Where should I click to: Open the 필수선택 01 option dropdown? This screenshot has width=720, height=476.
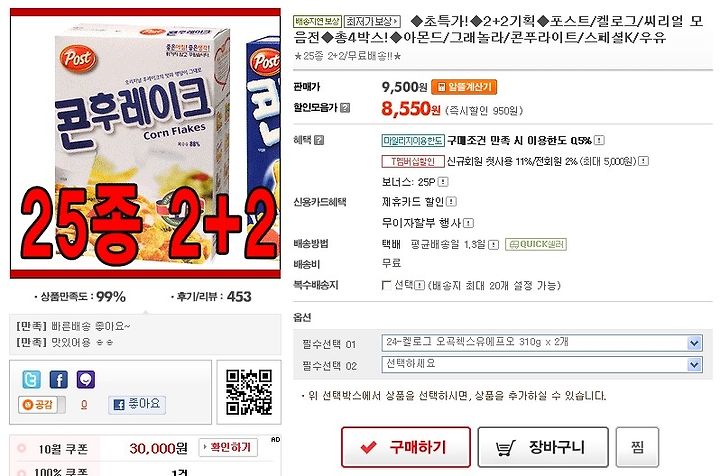pos(542,343)
